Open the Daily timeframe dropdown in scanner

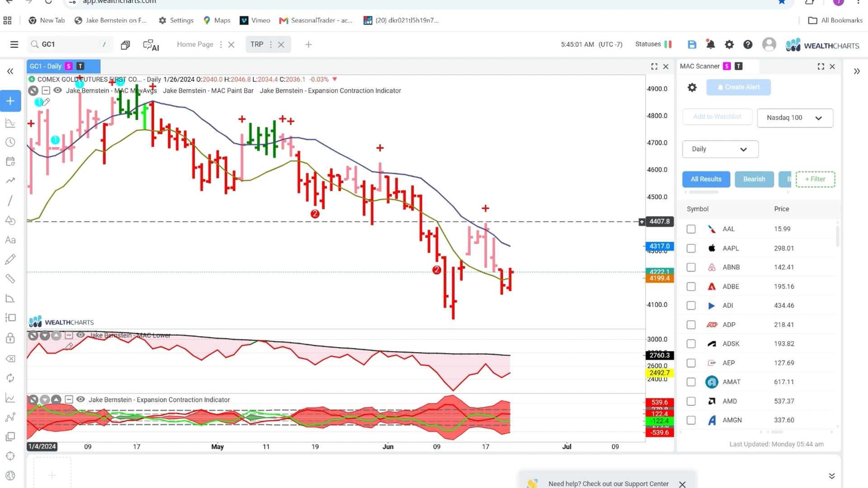[x=720, y=149]
